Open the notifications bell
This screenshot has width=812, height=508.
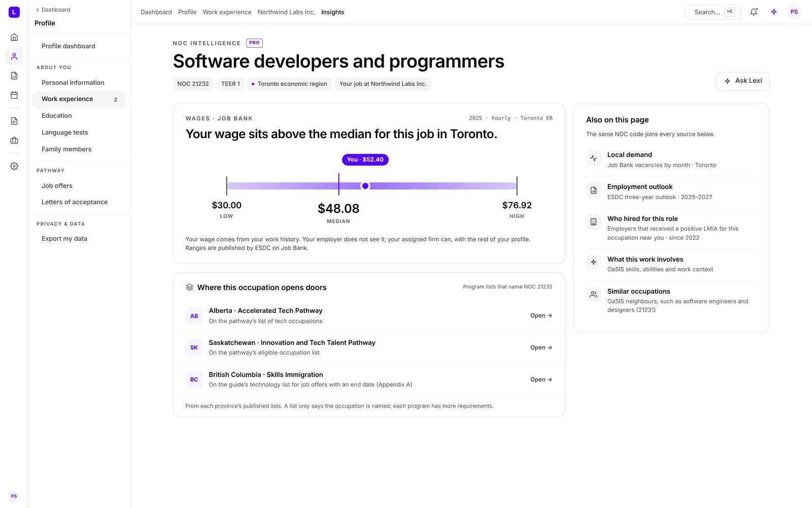(754, 12)
